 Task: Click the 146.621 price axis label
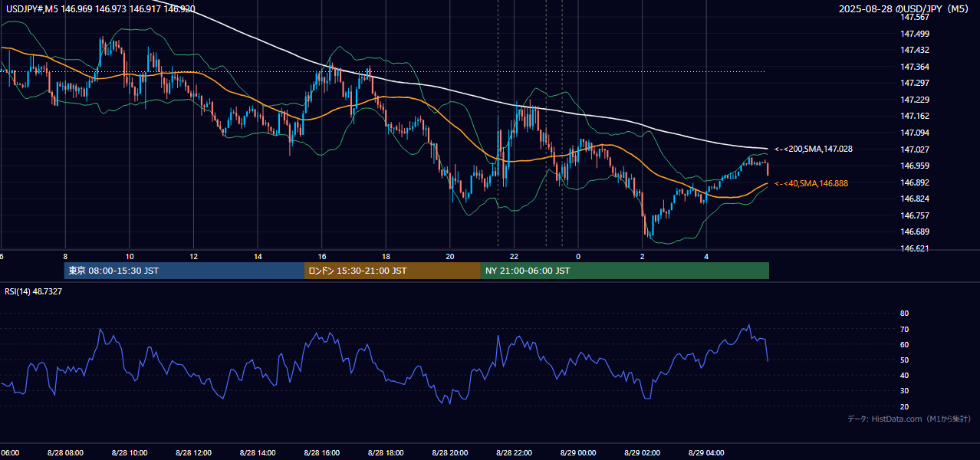pos(915,248)
